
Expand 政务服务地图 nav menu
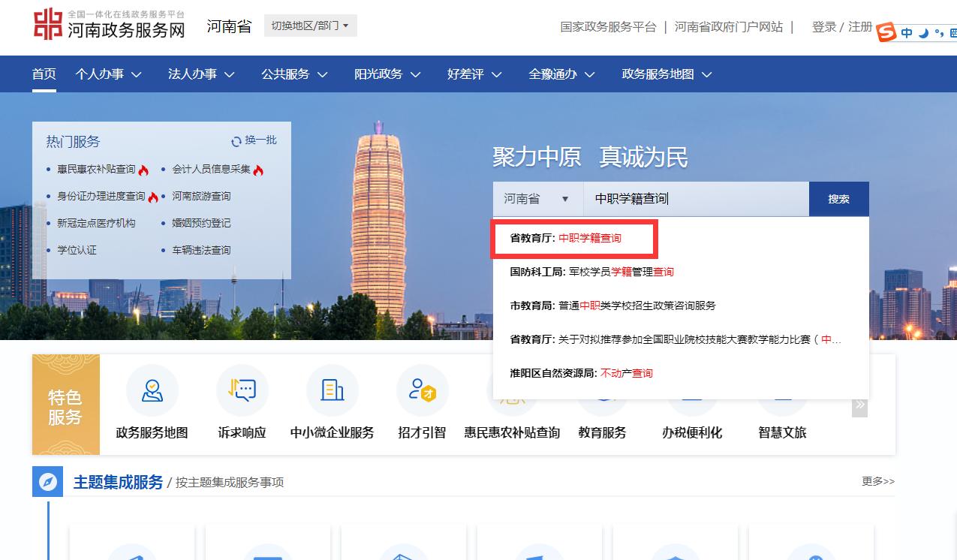pyautogui.click(x=667, y=74)
